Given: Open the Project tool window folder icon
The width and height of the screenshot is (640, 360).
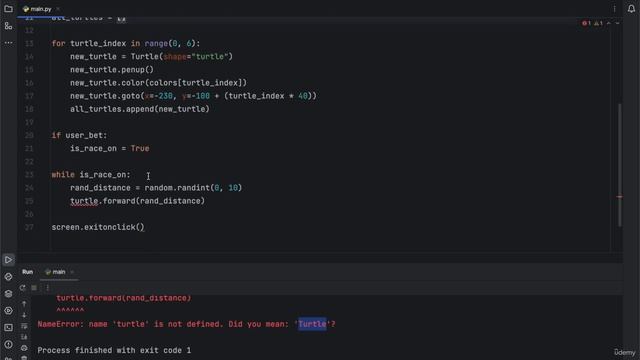Looking at the screenshot, I should point(8,9).
